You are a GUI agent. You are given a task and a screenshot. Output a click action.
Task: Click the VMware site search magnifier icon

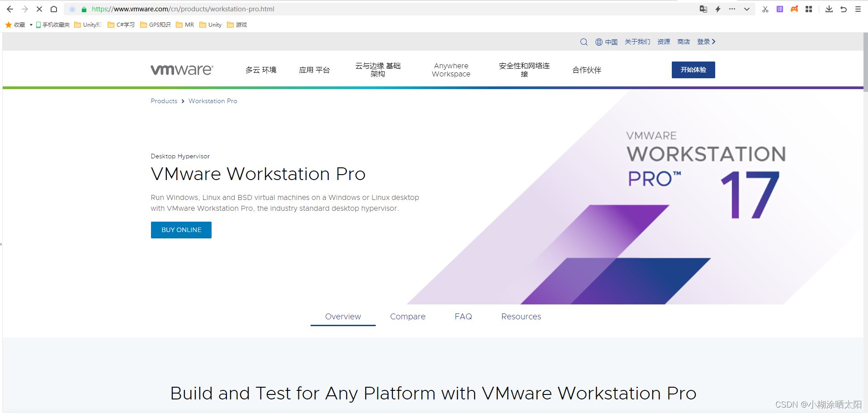click(584, 42)
